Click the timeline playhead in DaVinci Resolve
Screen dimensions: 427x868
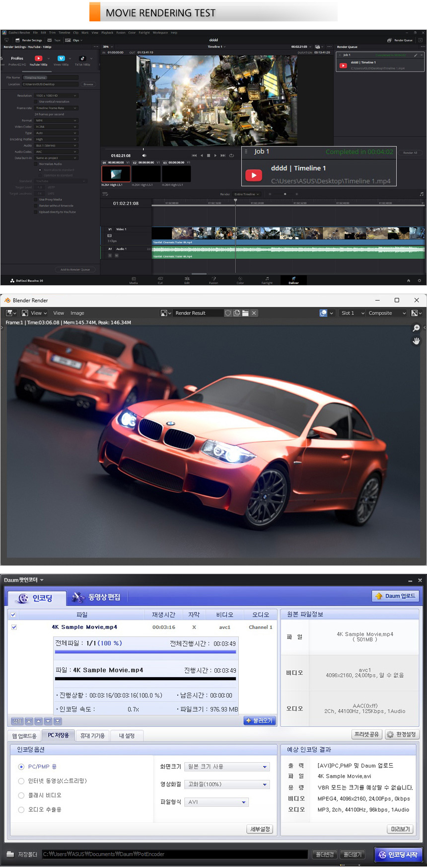click(x=235, y=200)
